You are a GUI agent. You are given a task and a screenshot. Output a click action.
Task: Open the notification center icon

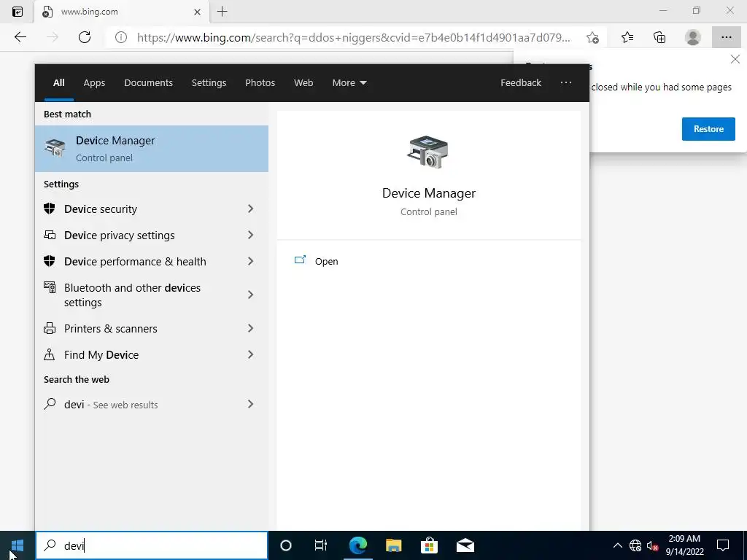[x=723, y=545]
